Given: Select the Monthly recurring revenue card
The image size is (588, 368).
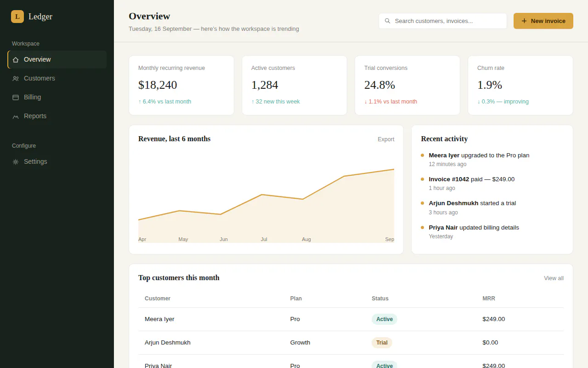Looking at the screenshot, I should [181, 85].
